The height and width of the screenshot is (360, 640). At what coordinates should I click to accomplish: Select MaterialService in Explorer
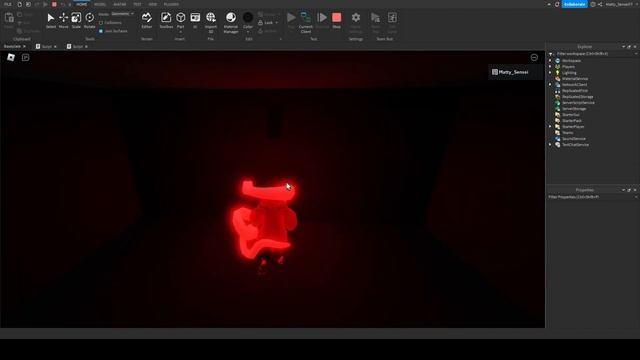click(575, 79)
